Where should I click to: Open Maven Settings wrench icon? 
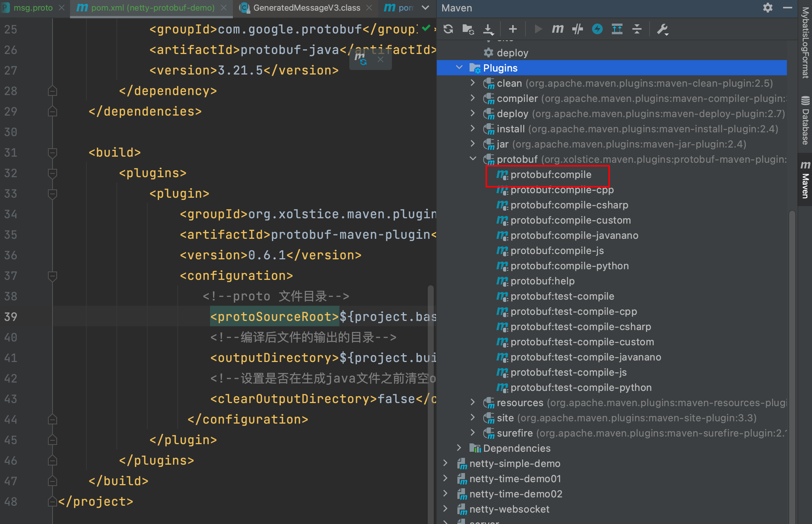point(662,29)
